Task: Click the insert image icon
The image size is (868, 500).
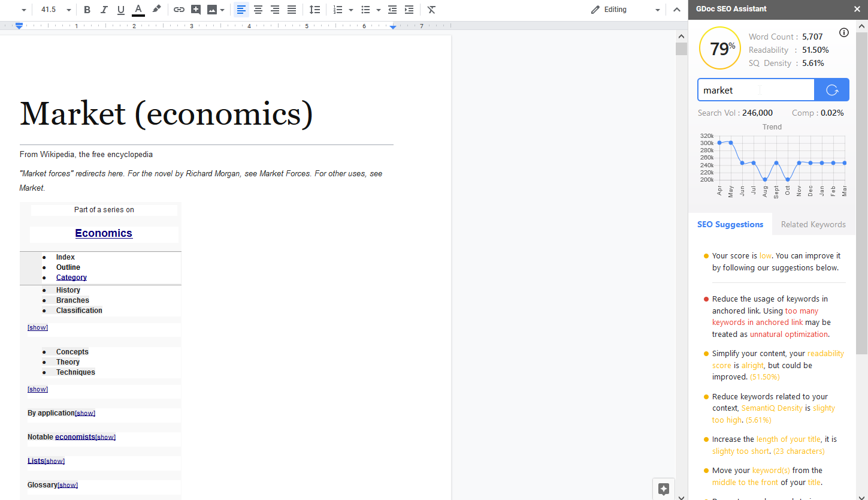Action: (x=212, y=10)
